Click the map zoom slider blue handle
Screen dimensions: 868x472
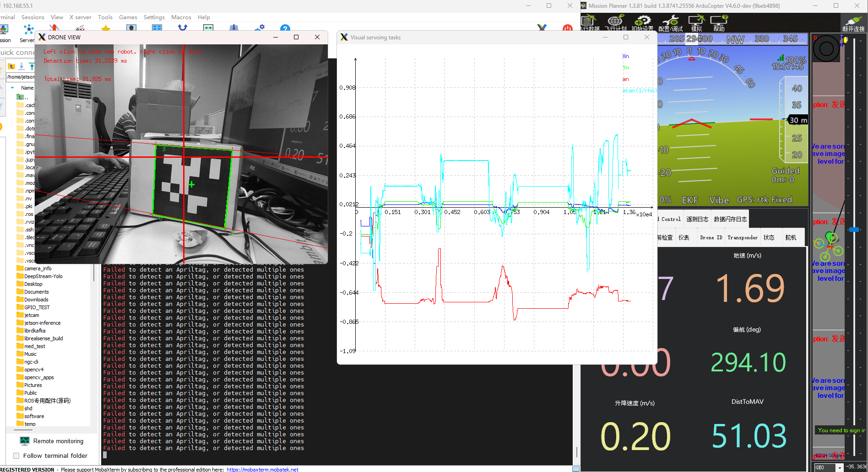tap(854, 230)
